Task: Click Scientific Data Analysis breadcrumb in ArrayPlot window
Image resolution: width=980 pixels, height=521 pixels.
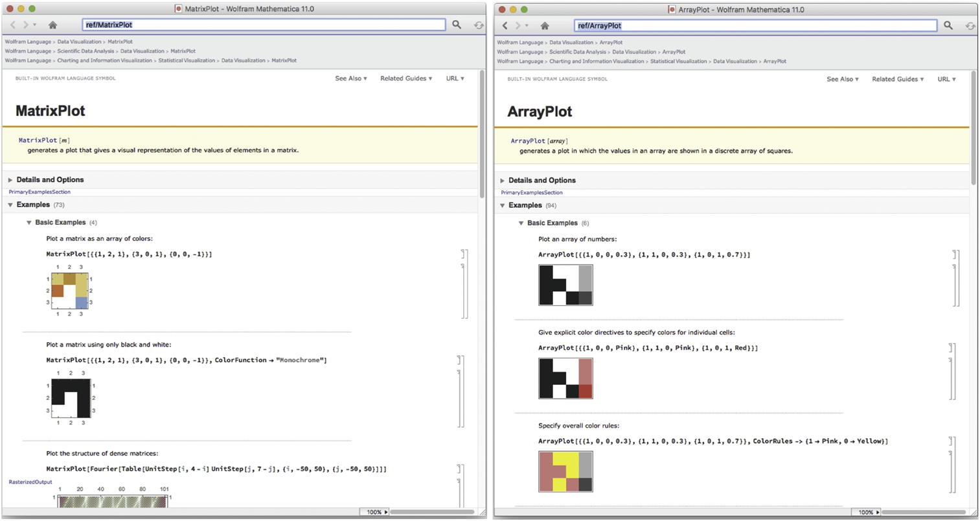Action: point(578,52)
